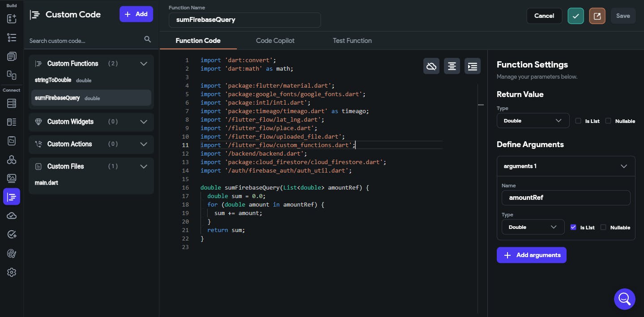Switch to the Test Function tab
Viewport: 644px width, 317px height.
(x=352, y=41)
